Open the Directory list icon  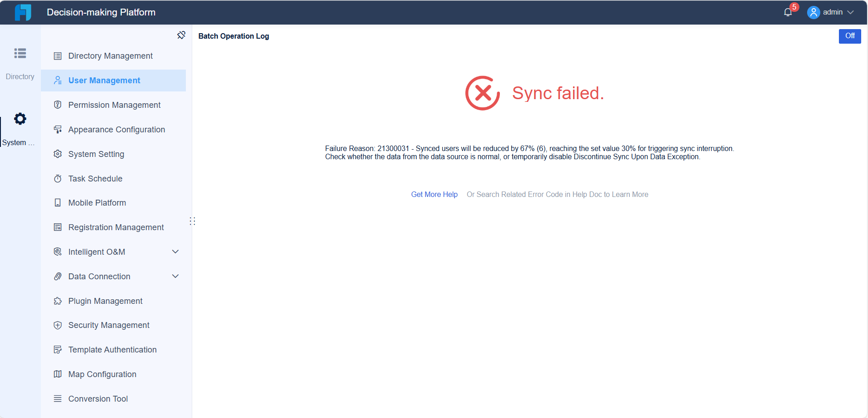[20, 54]
